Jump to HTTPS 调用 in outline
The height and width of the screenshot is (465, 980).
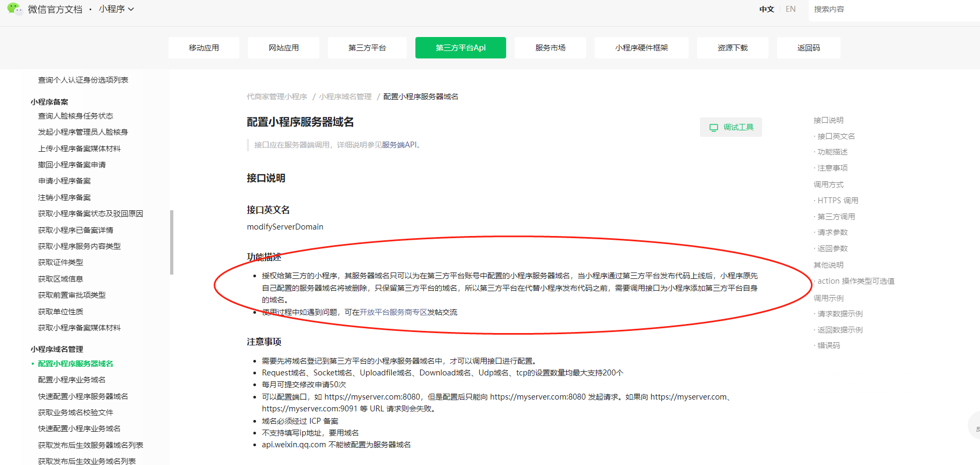coord(838,201)
